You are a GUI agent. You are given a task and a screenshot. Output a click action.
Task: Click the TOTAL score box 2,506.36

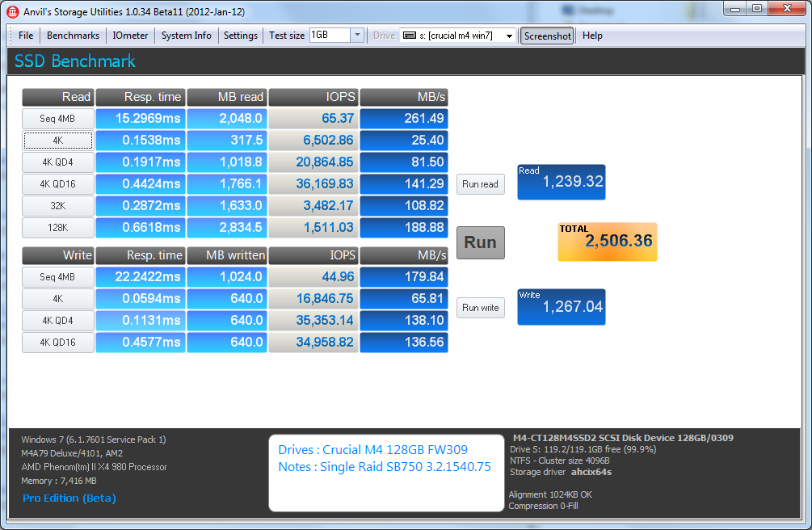click(608, 242)
